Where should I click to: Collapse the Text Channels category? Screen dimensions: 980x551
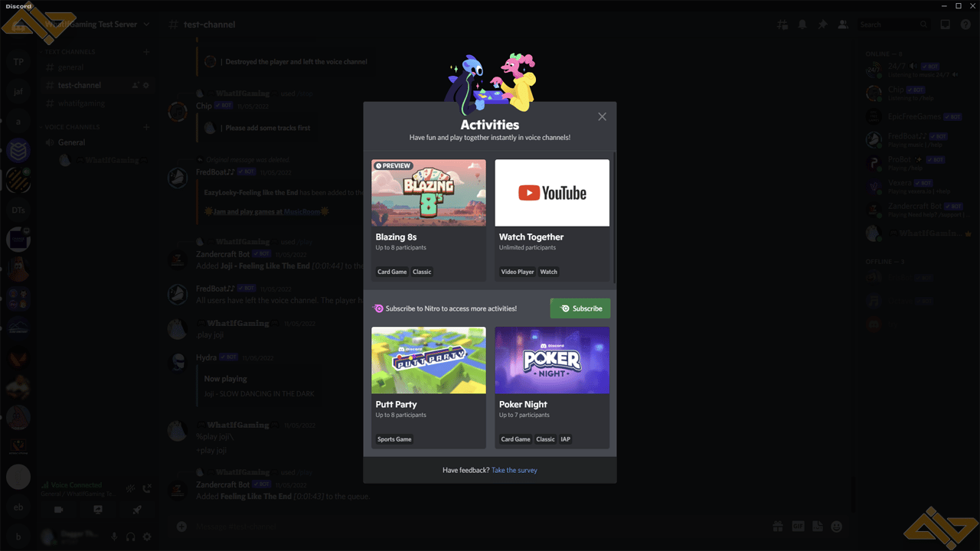[x=69, y=52]
